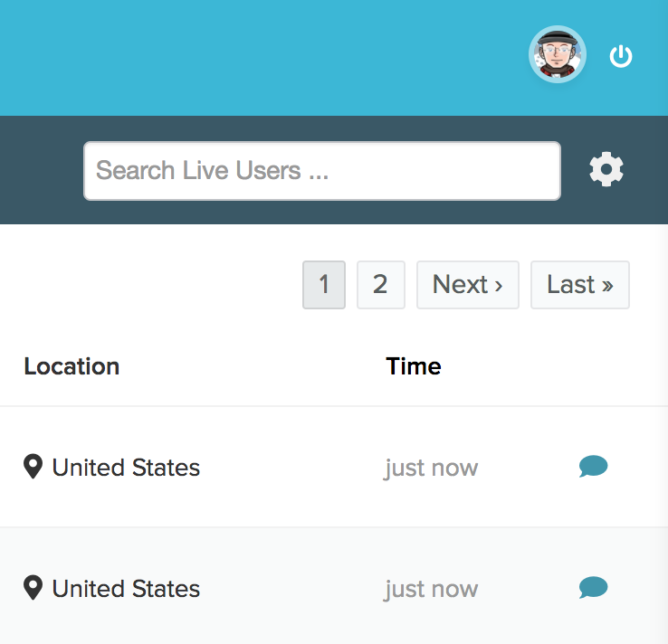Click the map pin in second row

33,589
